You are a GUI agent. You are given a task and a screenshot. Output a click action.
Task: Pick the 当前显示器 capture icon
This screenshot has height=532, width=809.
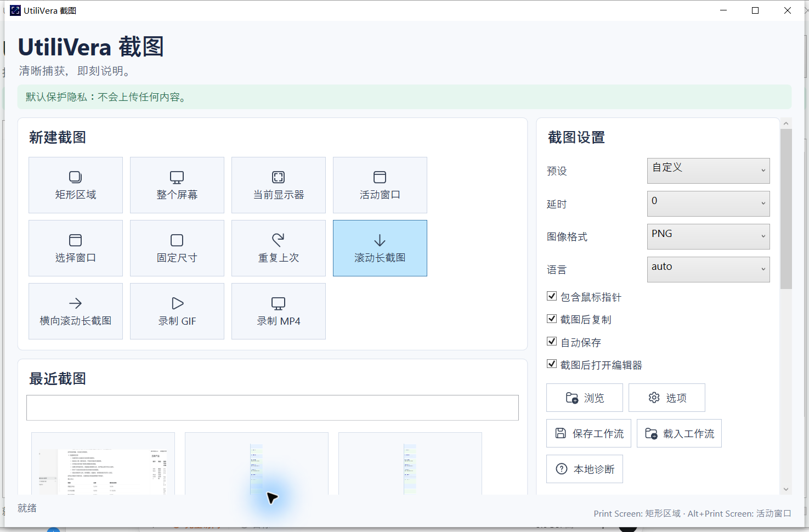[x=279, y=177]
